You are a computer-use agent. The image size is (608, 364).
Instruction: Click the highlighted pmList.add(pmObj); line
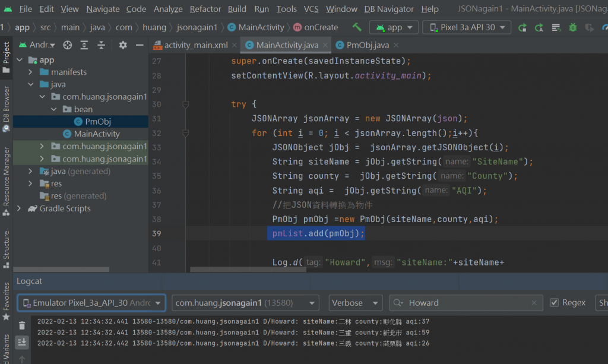(x=316, y=233)
